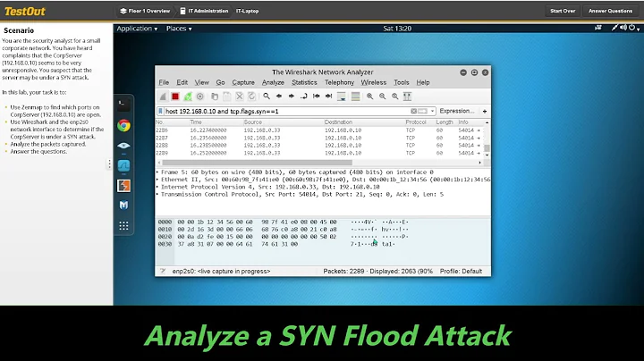This screenshot has height=361, width=644.
Task: Open the File menu in Wireshark
Action: coord(164,82)
